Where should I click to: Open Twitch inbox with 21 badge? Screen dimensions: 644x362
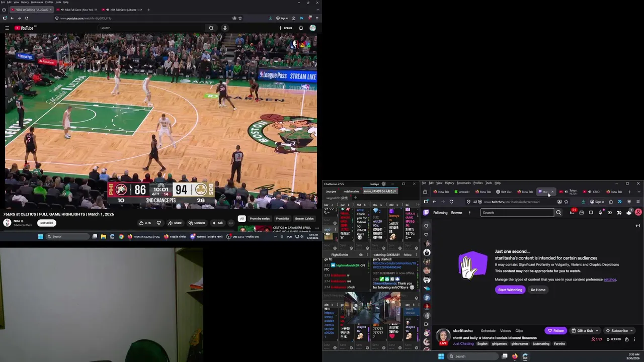tap(572, 212)
